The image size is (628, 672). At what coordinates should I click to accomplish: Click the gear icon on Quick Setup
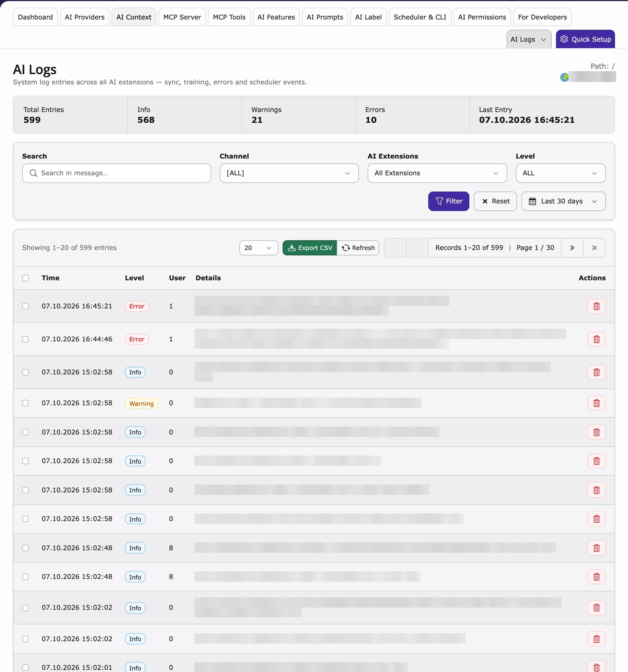point(564,39)
